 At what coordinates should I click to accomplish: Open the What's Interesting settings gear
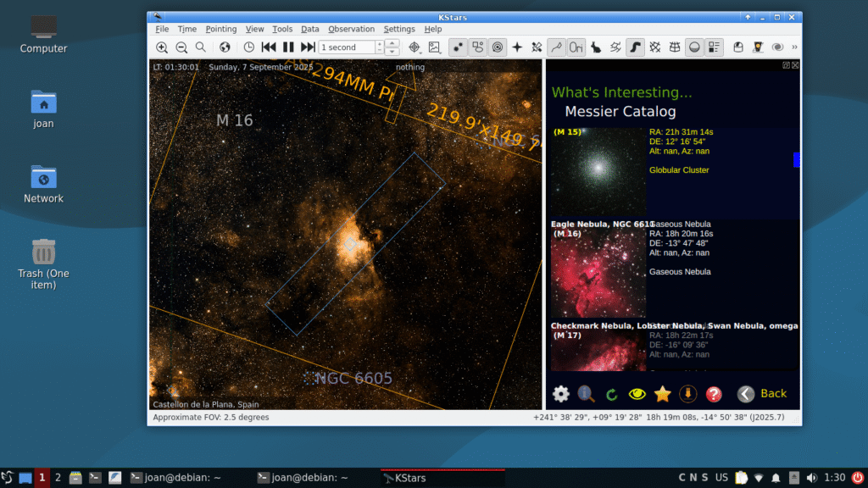click(560, 394)
